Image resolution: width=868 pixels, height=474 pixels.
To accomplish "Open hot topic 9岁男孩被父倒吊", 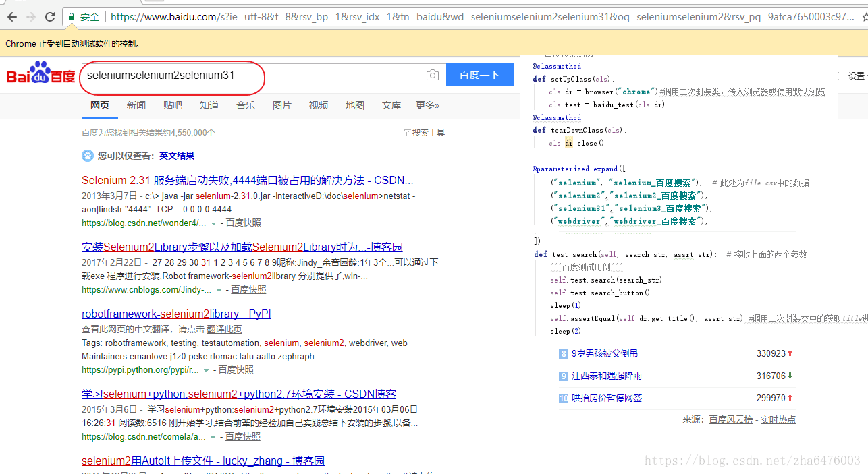I will click(x=605, y=353).
